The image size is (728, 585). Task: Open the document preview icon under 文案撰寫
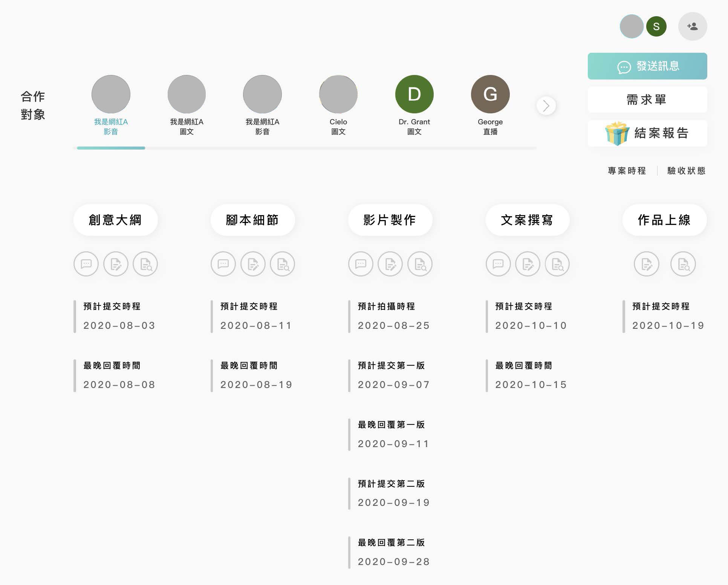pos(557,264)
